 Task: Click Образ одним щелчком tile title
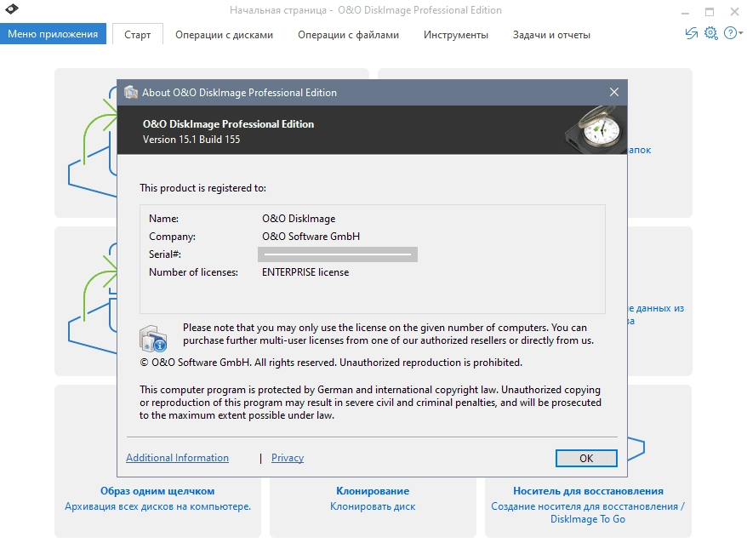pos(157,491)
